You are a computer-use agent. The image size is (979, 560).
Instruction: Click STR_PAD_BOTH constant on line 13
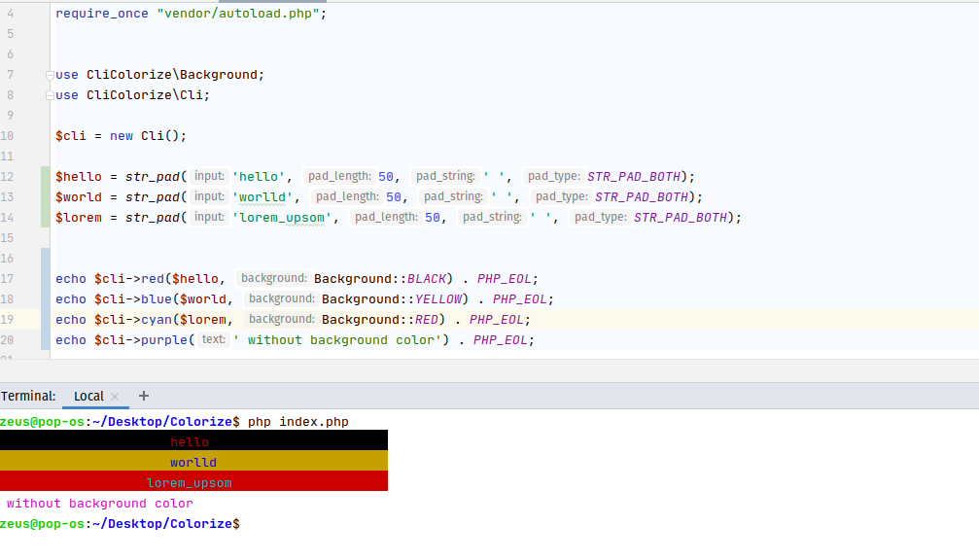pyautogui.click(x=642, y=196)
